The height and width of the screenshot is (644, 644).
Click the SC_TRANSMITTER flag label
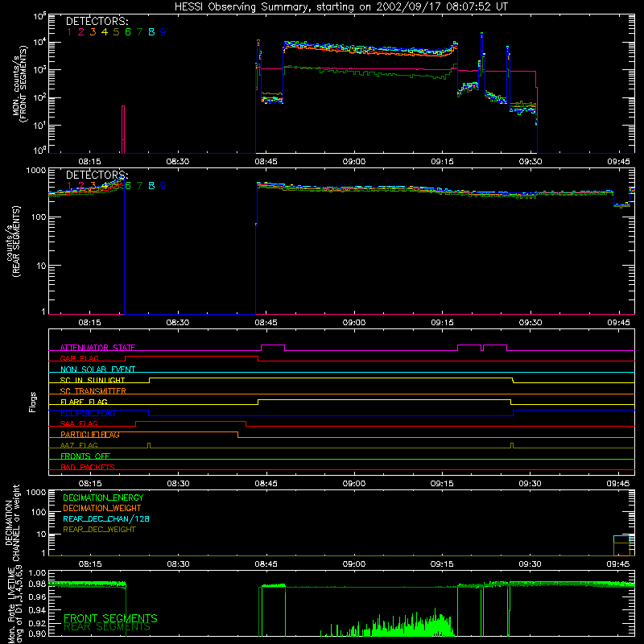pyautogui.click(x=93, y=391)
